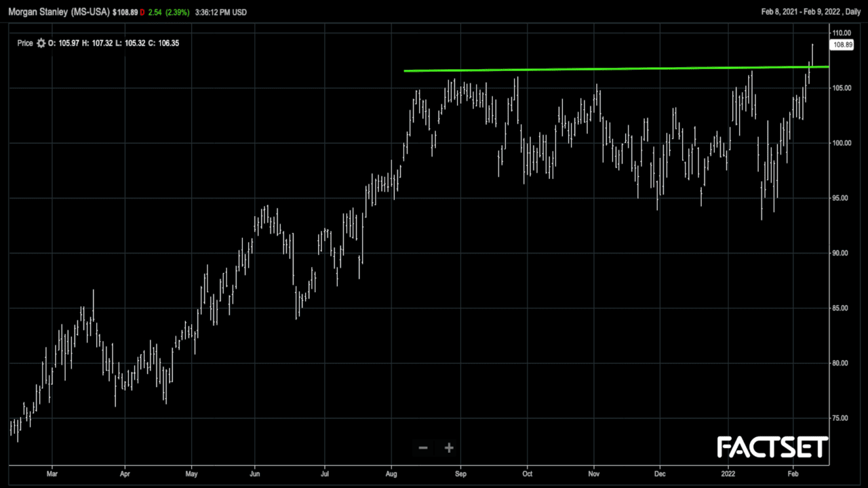Click the red D delayed indicator

point(142,12)
